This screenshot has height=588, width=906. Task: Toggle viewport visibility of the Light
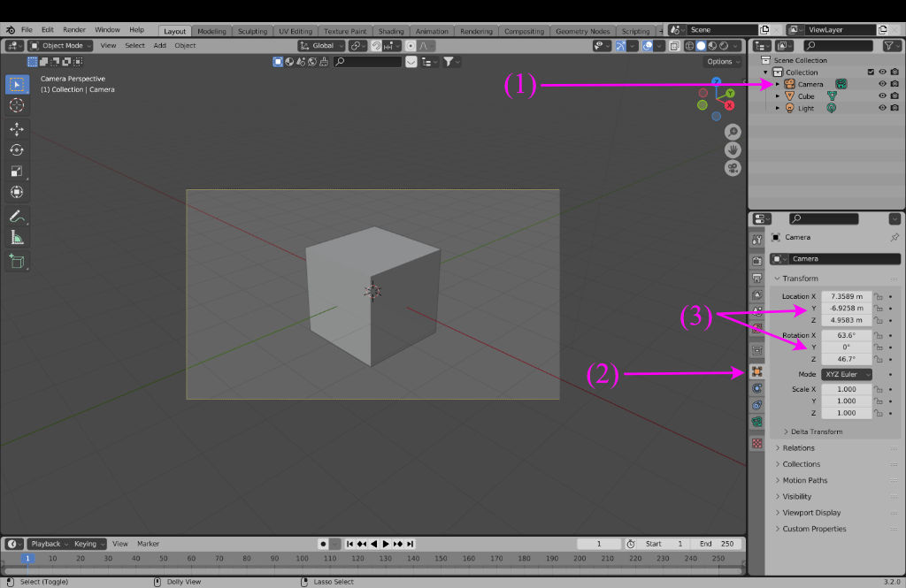click(882, 108)
